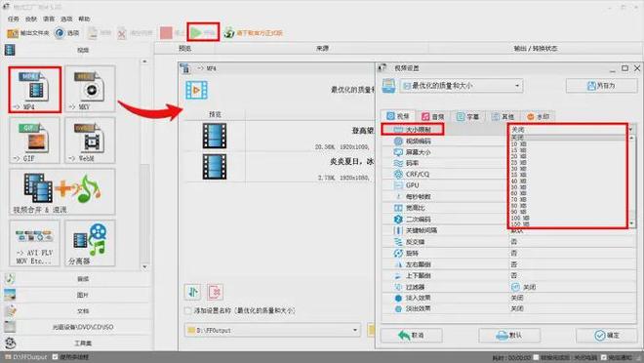The height and width of the screenshot is (363, 644).
Task: Switch to the 字幕 subtitle tab
Action: pyautogui.click(x=468, y=117)
